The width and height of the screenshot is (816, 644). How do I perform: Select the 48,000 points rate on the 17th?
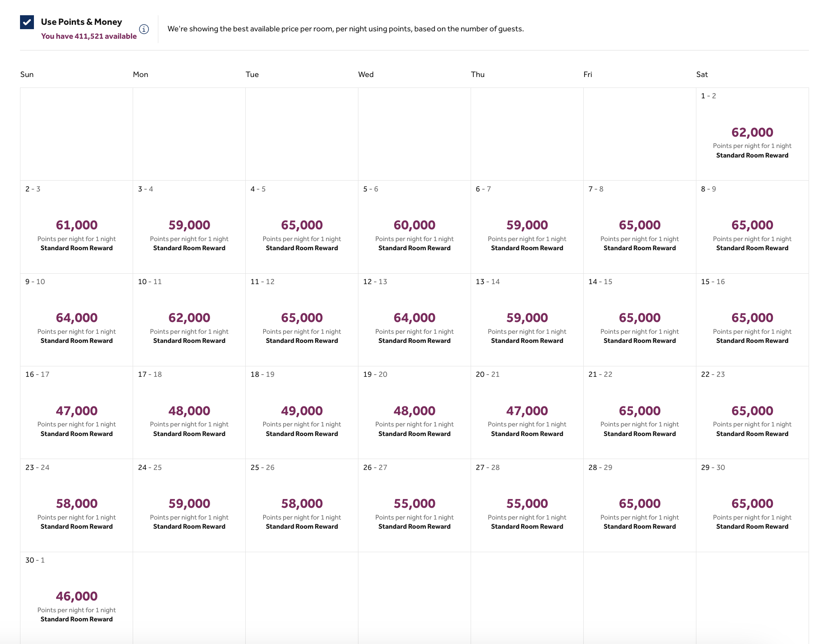pos(189,411)
